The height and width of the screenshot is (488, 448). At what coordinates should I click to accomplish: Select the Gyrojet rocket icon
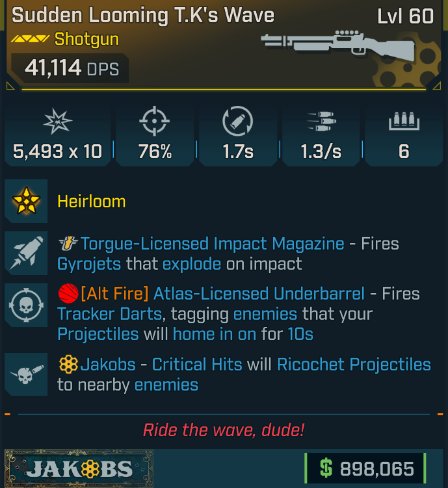coord(26,253)
